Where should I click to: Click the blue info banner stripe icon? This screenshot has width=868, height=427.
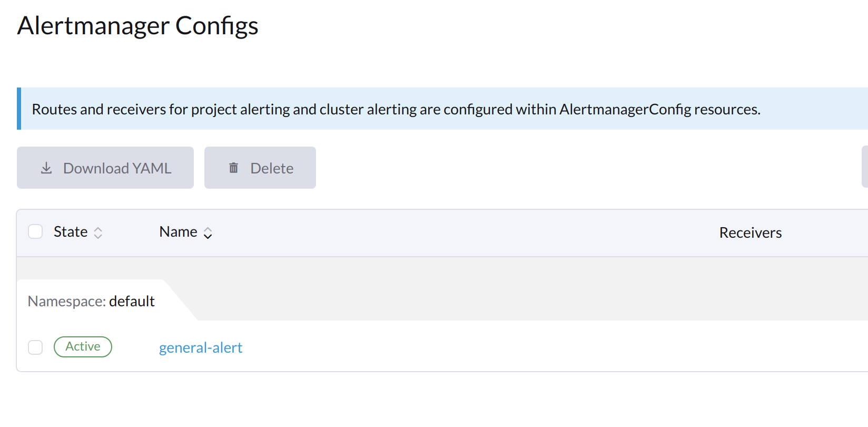(19, 109)
